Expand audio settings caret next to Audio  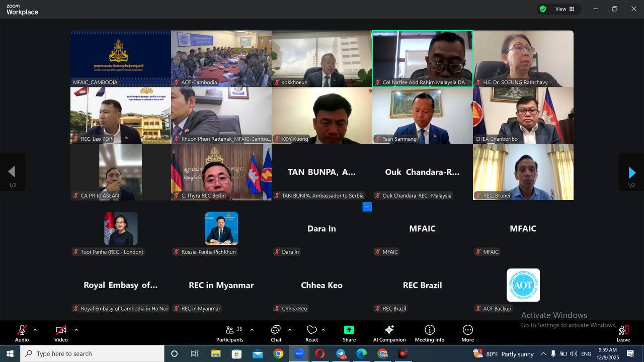35,330
